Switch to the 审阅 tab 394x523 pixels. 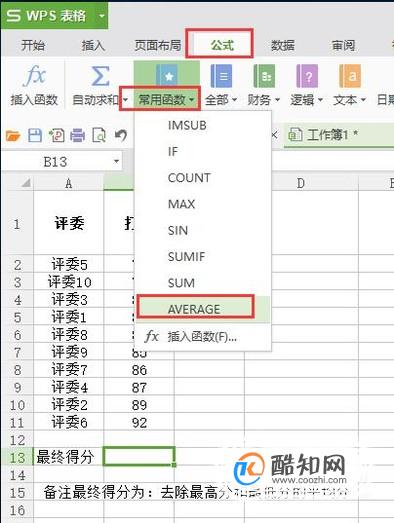(343, 45)
